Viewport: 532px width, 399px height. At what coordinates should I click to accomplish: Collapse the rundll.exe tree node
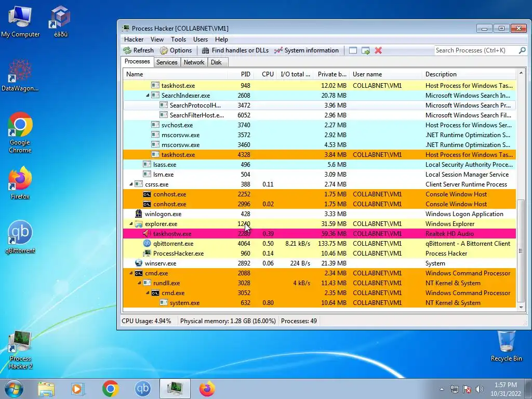[x=139, y=283]
